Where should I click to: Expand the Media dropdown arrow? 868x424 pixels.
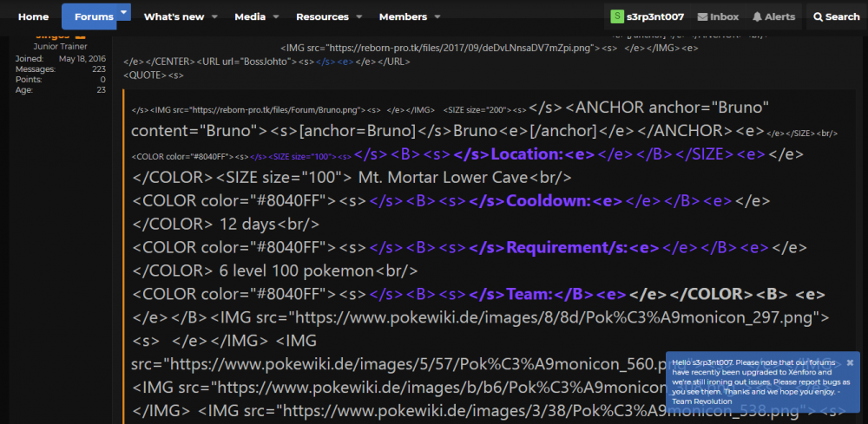276,16
